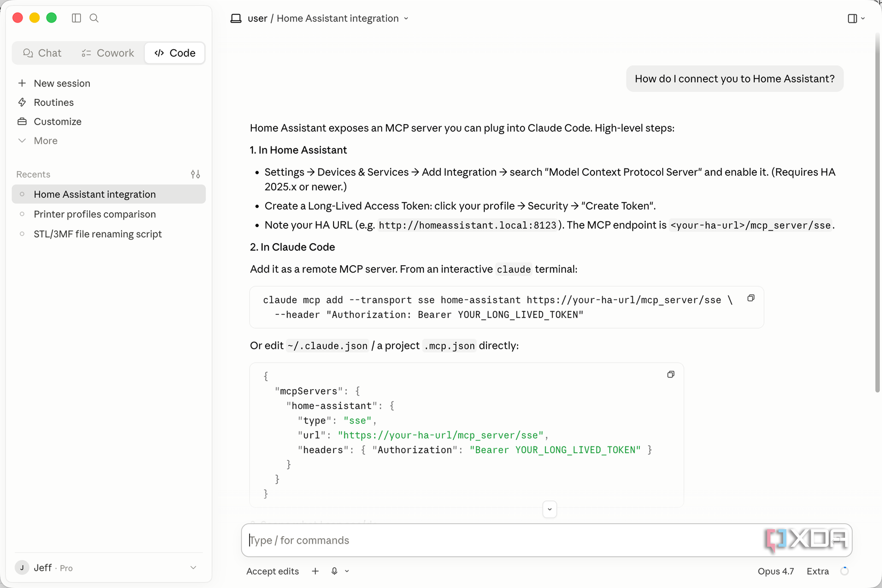Click the vertical conversation scrollbar
Screen dimensions: 882x588
tap(877, 214)
